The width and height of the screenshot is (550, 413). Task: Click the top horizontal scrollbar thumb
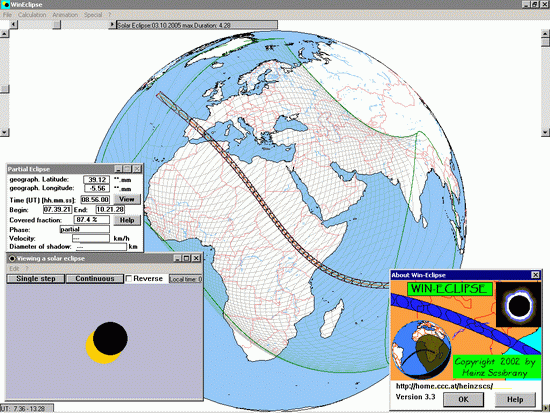click(x=57, y=25)
